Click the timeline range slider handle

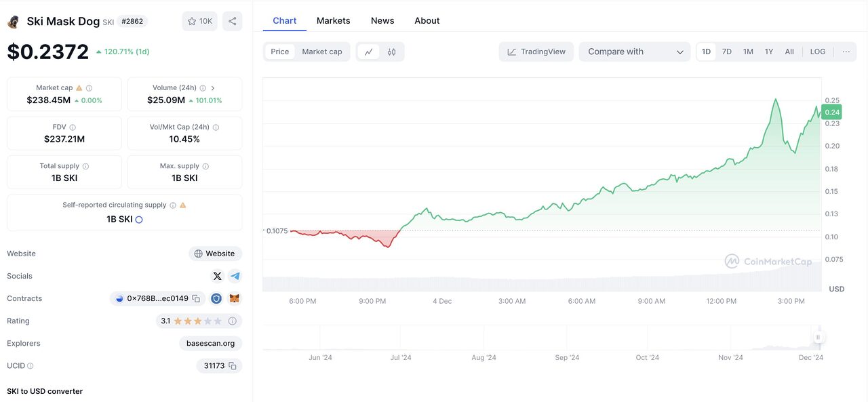coord(818,337)
